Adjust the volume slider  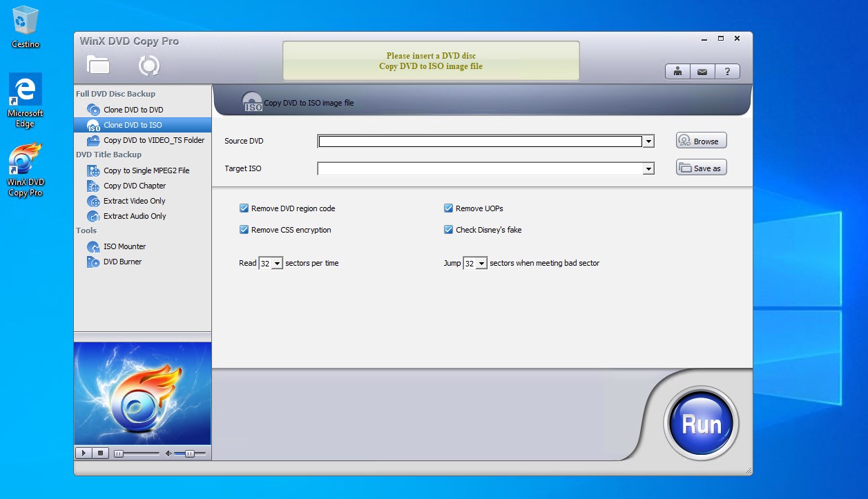[x=190, y=453]
